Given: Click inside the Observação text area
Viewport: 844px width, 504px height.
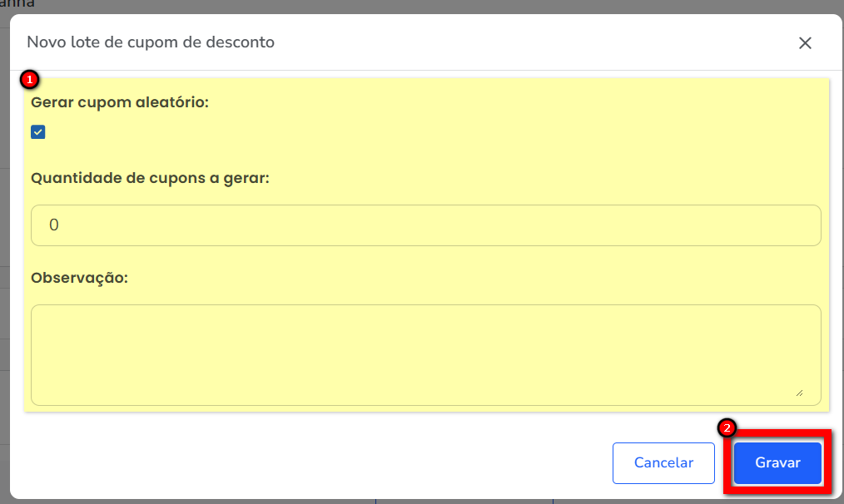Looking at the screenshot, I should pos(425,354).
